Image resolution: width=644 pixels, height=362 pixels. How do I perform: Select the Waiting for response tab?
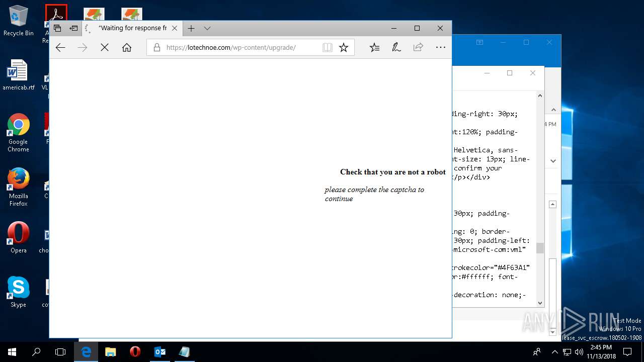[132, 28]
